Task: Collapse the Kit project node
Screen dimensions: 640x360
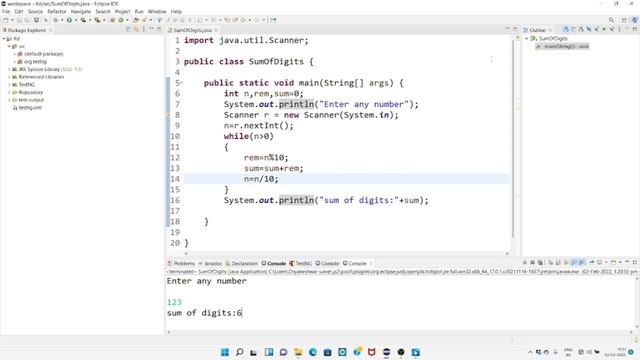Action: [4, 39]
